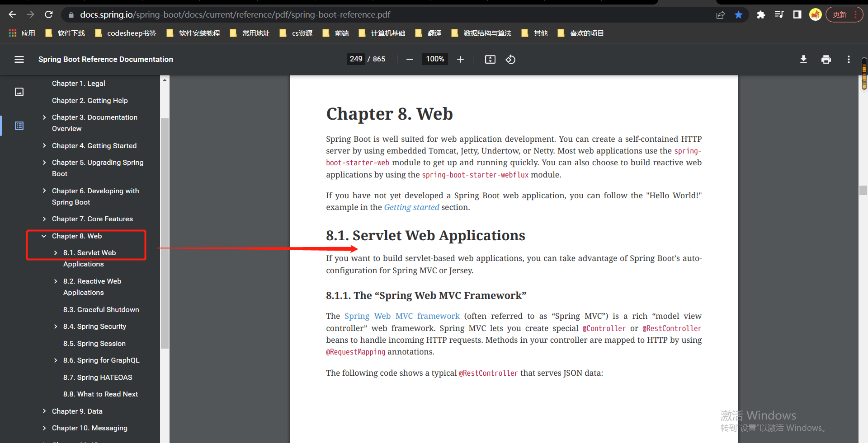The image size is (868, 443).
Task: Go back to previous page in browser
Action: (x=12, y=14)
